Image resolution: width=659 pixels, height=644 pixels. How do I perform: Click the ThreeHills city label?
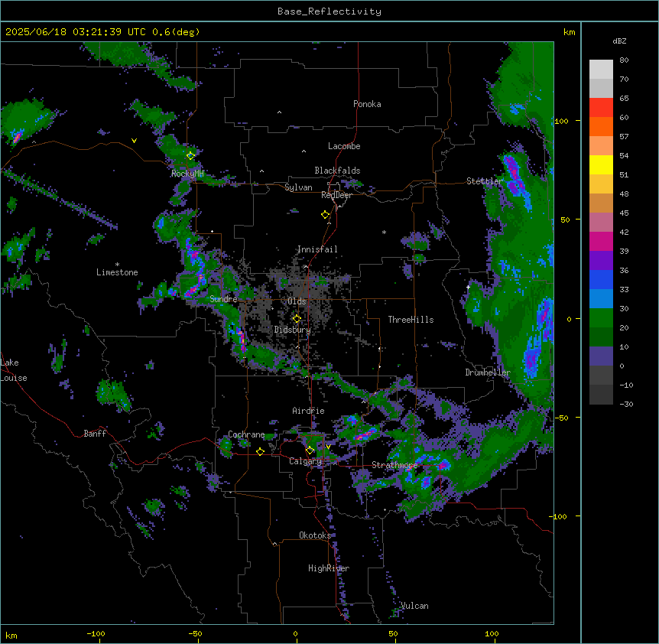coord(411,320)
